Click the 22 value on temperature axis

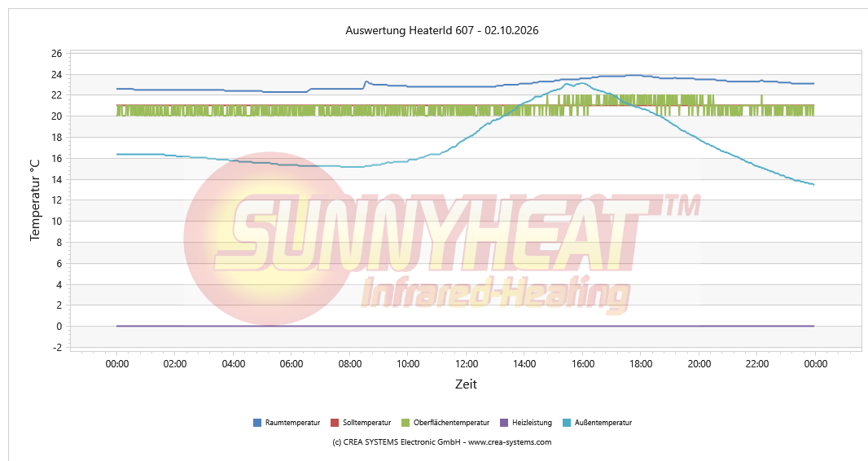[x=56, y=96]
